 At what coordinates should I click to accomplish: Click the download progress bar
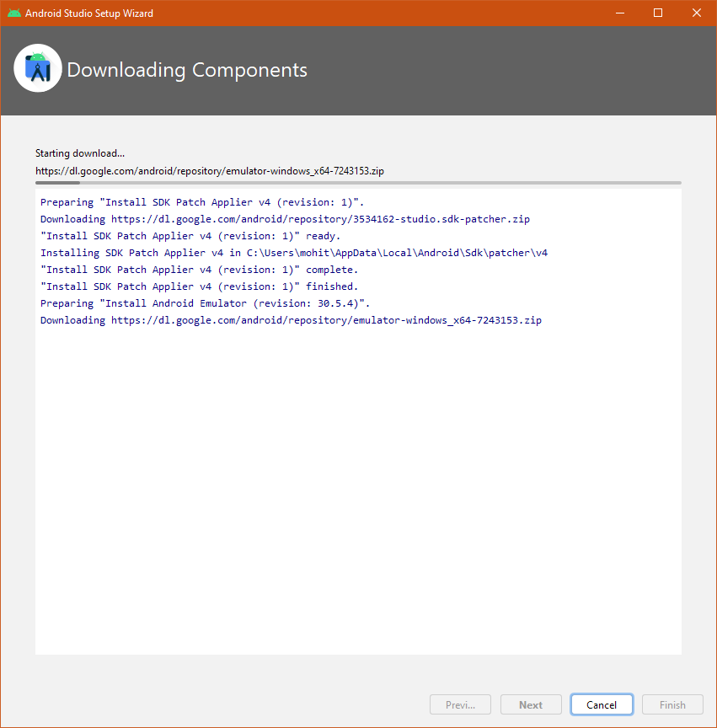point(358,183)
